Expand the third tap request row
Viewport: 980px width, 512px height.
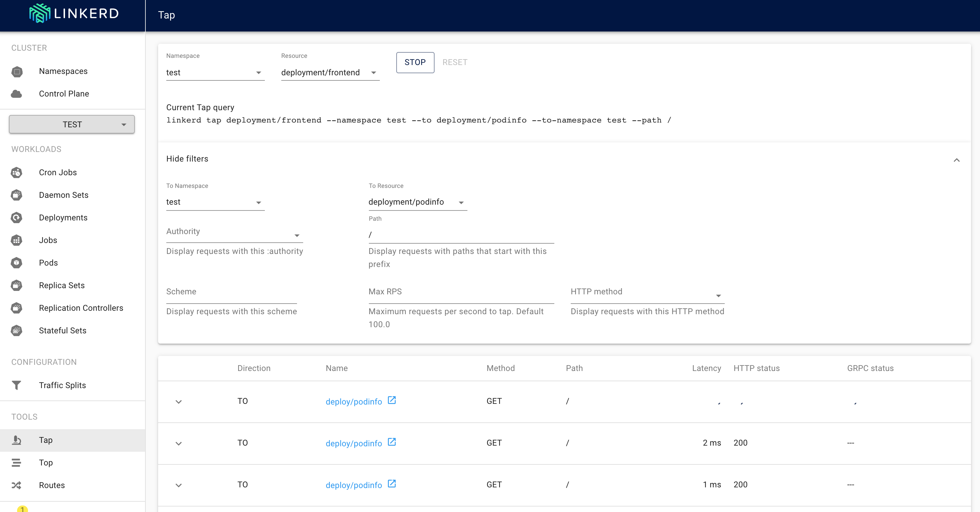point(178,485)
